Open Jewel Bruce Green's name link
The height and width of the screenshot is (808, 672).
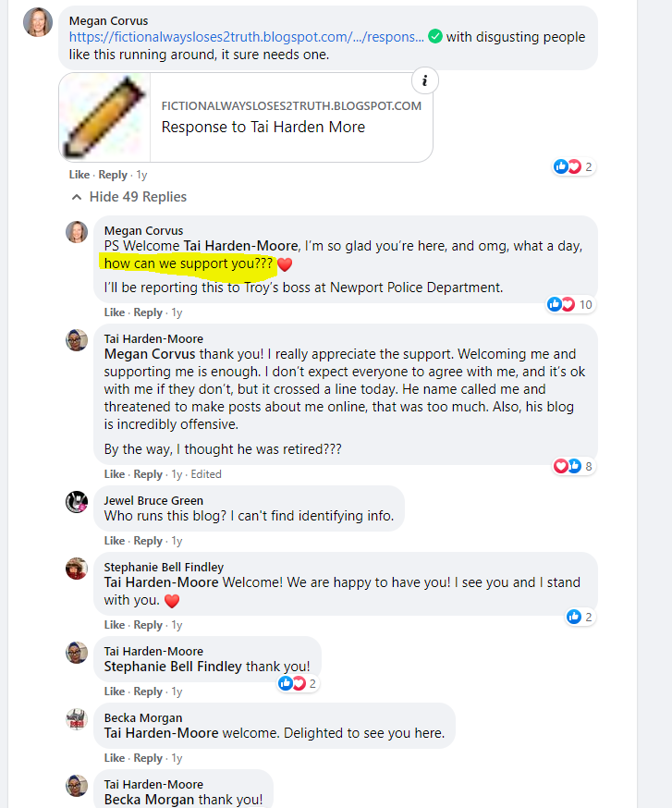point(153,500)
